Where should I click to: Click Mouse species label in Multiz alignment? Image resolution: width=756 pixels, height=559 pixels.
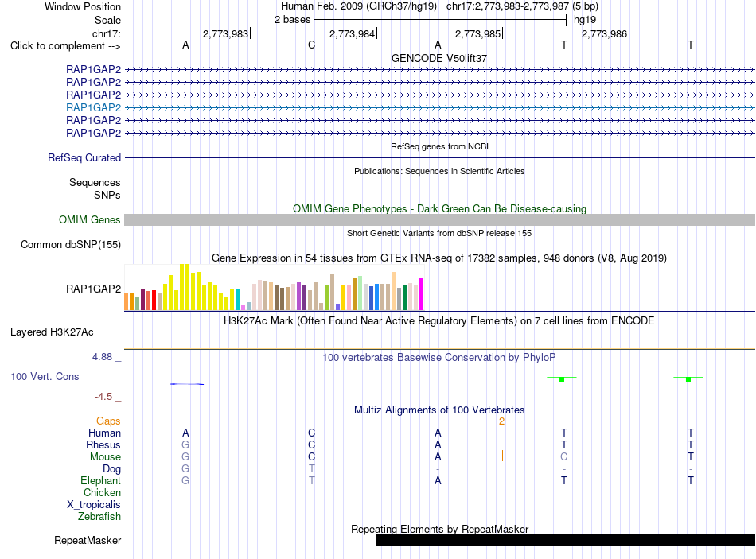tap(105, 456)
